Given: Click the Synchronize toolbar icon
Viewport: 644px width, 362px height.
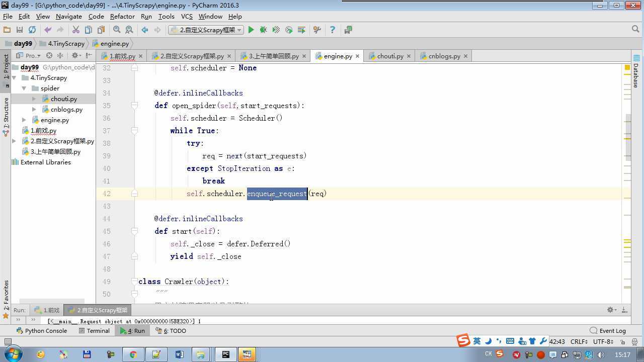Looking at the screenshot, I should [x=32, y=30].
